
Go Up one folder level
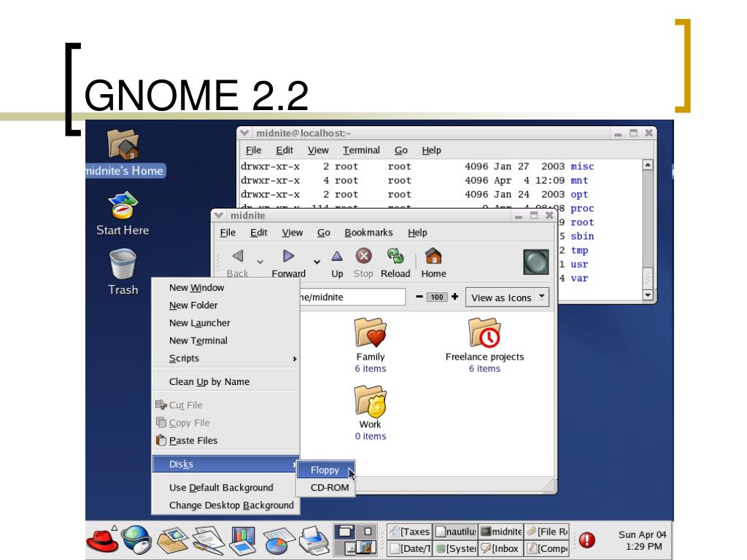coord(337,262)
